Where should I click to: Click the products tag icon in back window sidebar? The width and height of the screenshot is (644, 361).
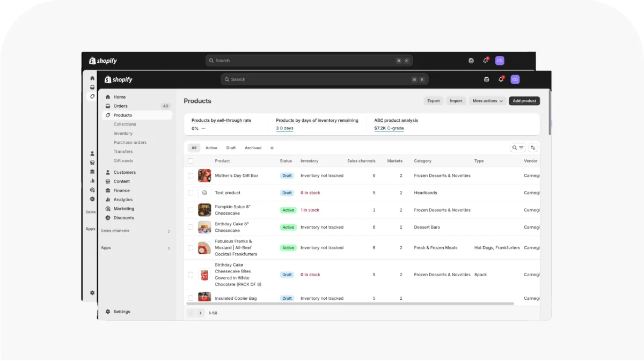tap(92, 97)
